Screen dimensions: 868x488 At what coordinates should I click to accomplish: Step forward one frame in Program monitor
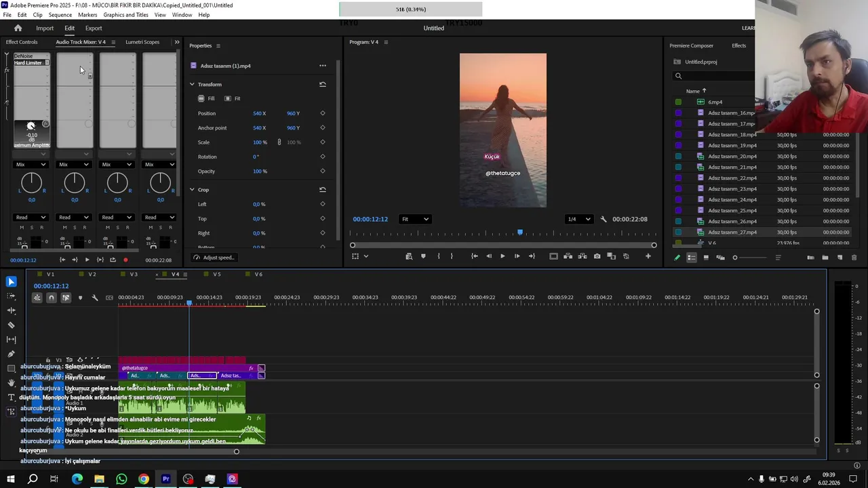517,256
